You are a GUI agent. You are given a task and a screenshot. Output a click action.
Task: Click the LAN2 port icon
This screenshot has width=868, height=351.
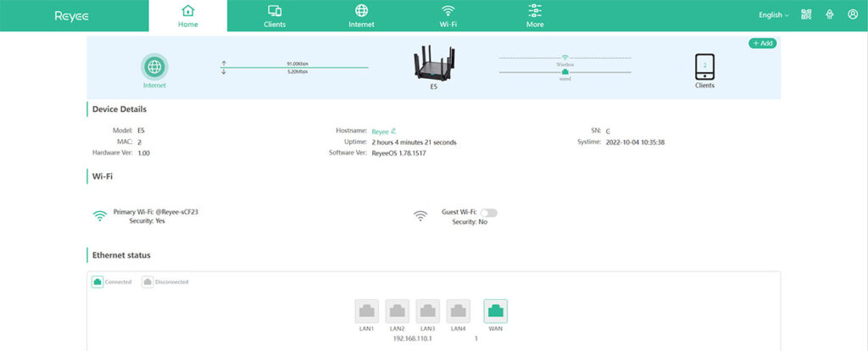pyautogui.click(x=397, y=311)
